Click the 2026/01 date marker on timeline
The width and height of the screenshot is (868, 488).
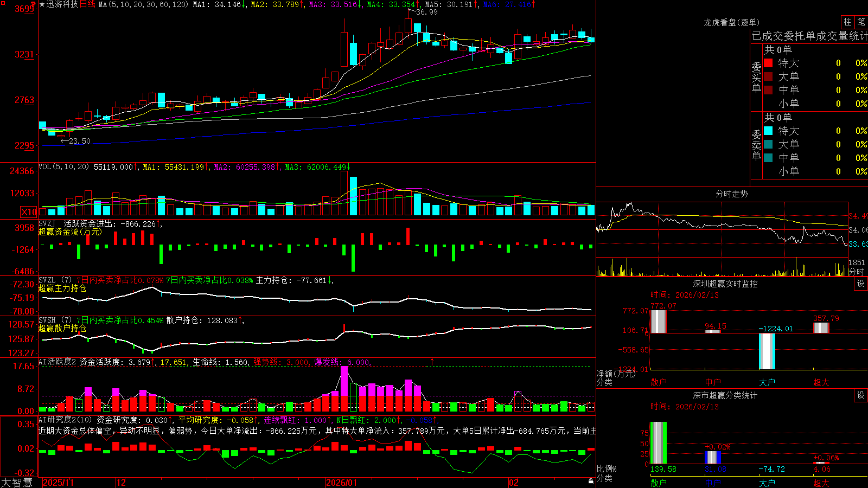click(x=342, y=483)
